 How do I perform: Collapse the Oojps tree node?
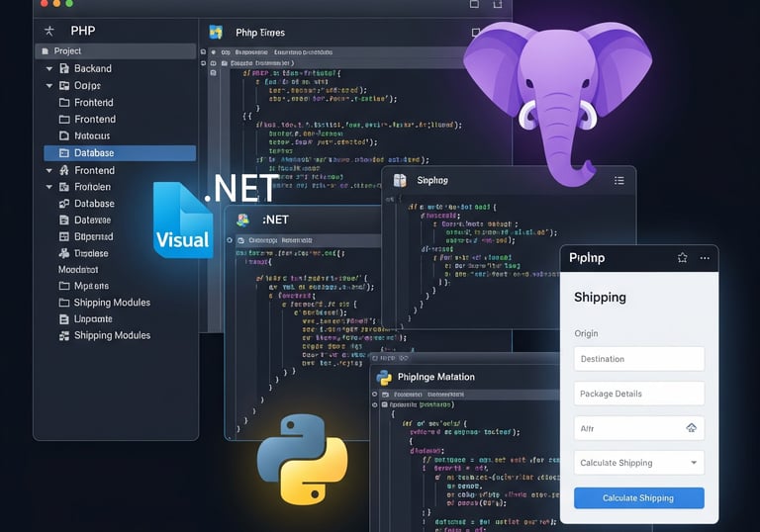(48, 86)
